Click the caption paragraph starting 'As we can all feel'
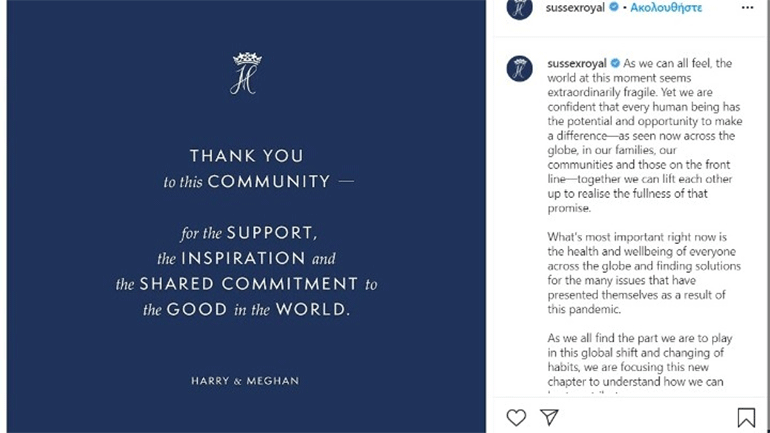This screenshot has height=433, width=770. [x=641, y=135]
